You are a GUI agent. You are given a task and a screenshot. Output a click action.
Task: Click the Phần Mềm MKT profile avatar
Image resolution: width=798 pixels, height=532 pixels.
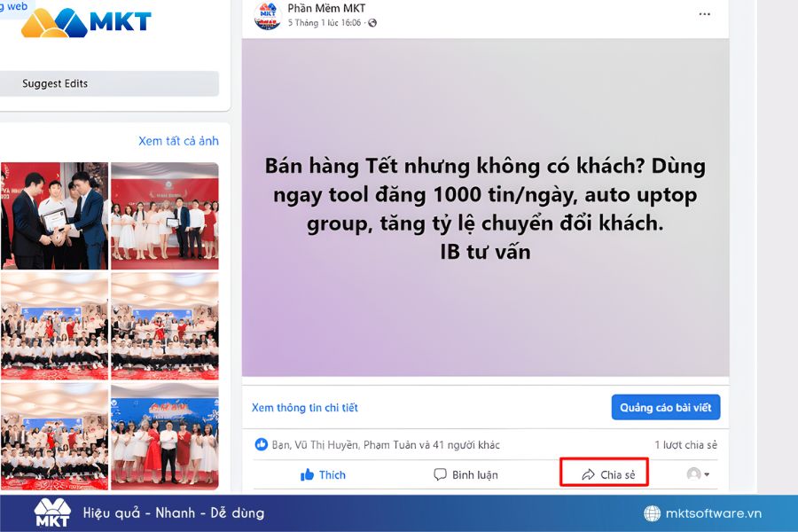tap(267, 15)
